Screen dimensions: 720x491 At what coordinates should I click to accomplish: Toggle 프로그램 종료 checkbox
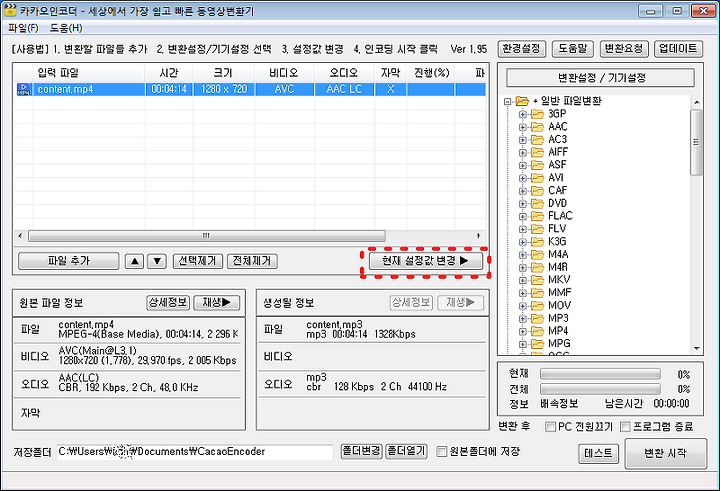[625, 427]
